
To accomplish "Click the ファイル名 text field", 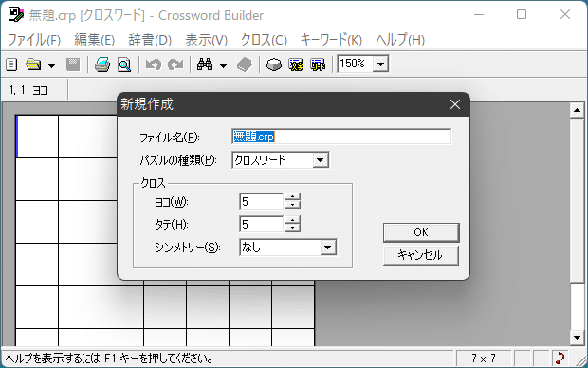I will [341, 137].
